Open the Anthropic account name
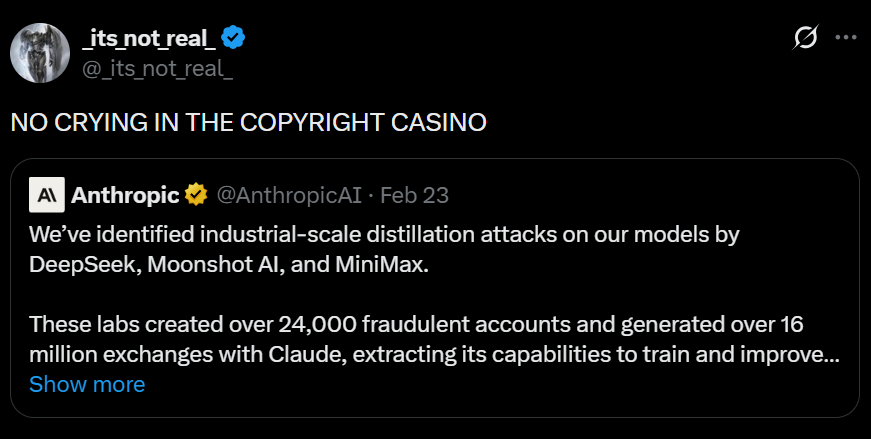This screenshot has height=439, width=871. [x=125, y=194]
